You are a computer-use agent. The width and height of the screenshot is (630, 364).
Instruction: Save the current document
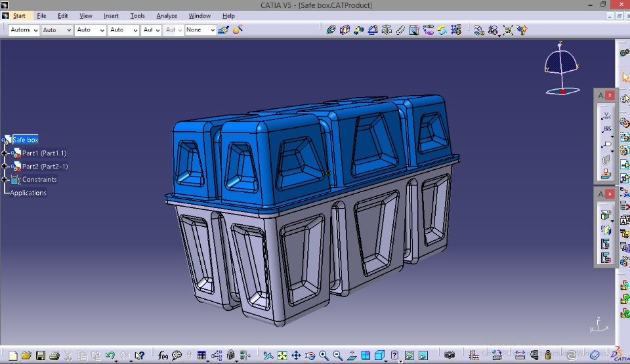pyautogui.click(x=40, y=355)
